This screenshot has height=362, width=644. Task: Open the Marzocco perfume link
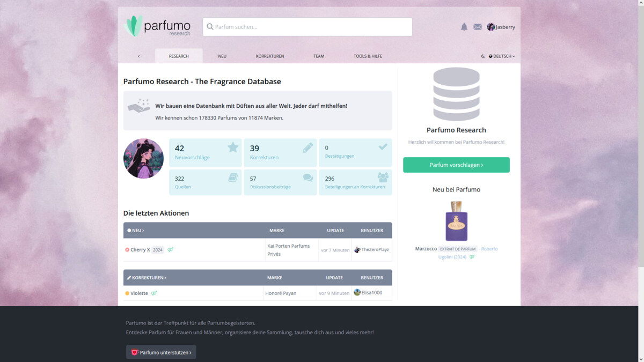point(426,249)
